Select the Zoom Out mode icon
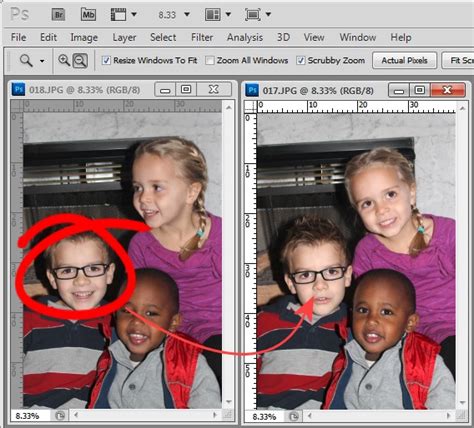This screenshot has width=474, height=428. point(80,61)
